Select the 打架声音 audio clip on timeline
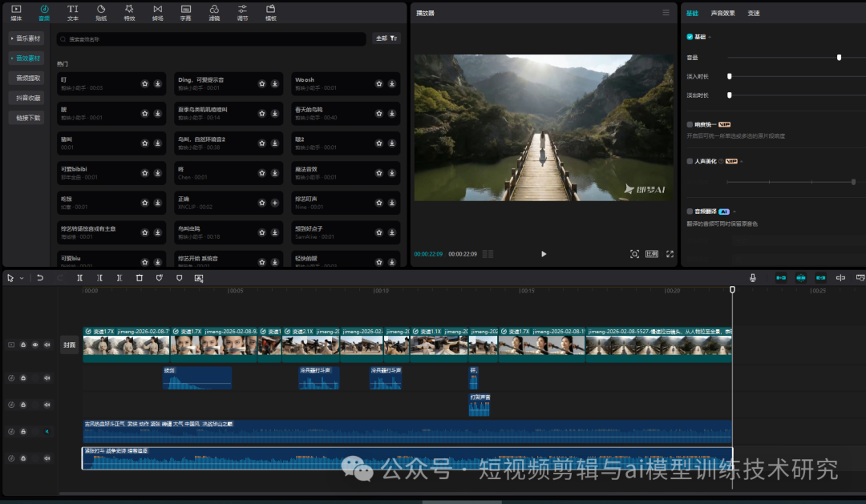 pos(480,405)
